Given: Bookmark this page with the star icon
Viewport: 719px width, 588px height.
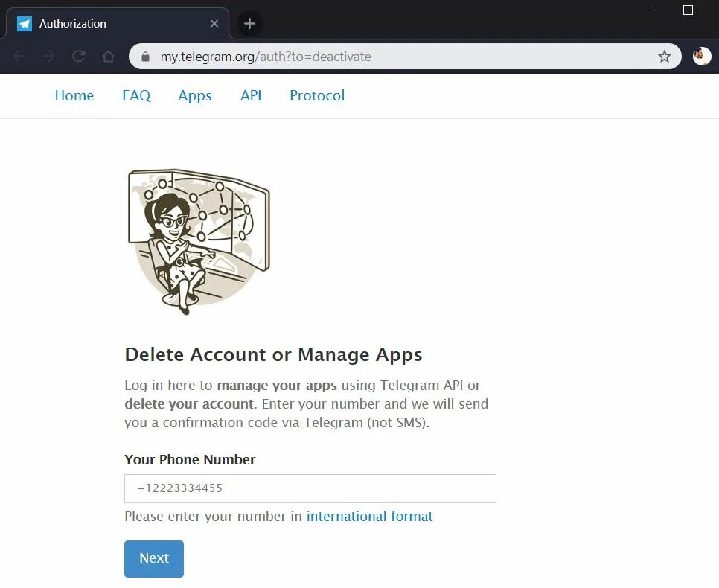Looking at the screenshot, I should 665,57.
